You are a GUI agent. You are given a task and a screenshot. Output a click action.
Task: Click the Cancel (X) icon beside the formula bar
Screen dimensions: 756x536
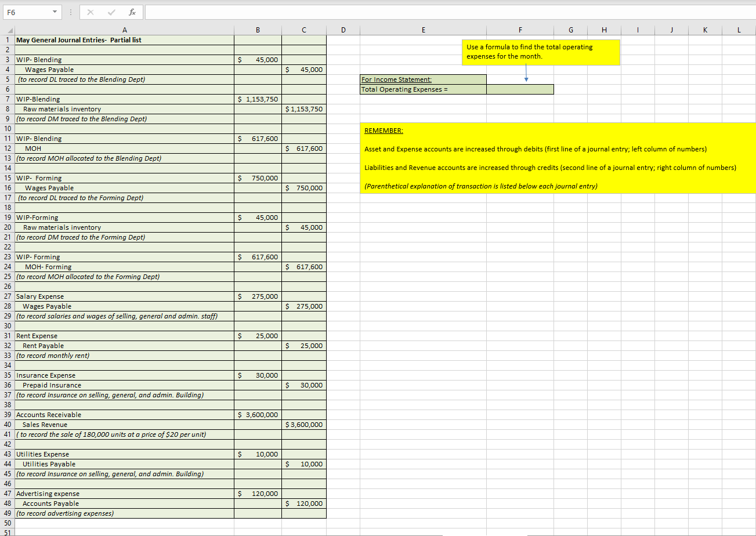point(91,12)
